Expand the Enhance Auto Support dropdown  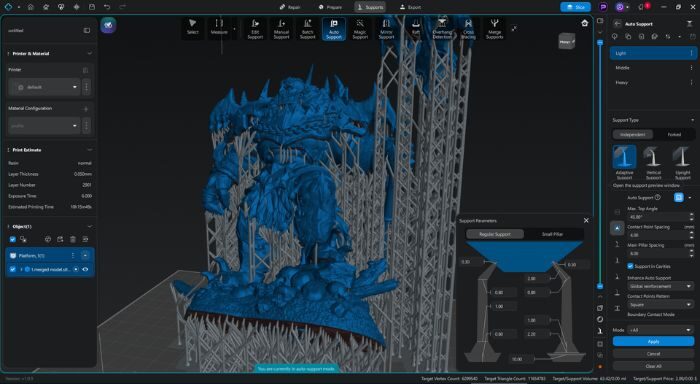tap(660, 286)
